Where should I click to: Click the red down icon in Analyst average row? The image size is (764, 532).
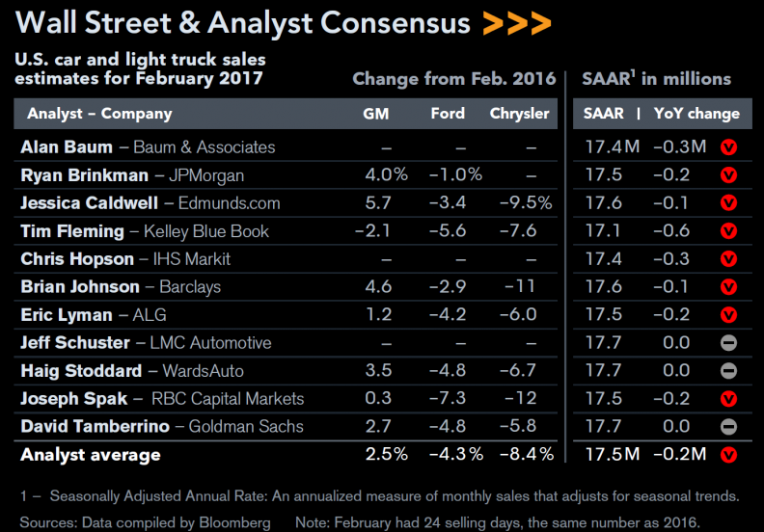click(728, 455)
